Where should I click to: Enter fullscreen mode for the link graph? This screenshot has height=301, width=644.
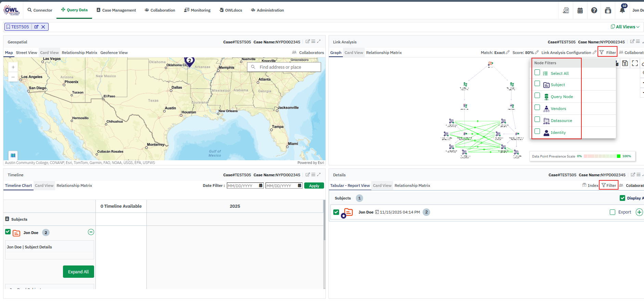635,63
